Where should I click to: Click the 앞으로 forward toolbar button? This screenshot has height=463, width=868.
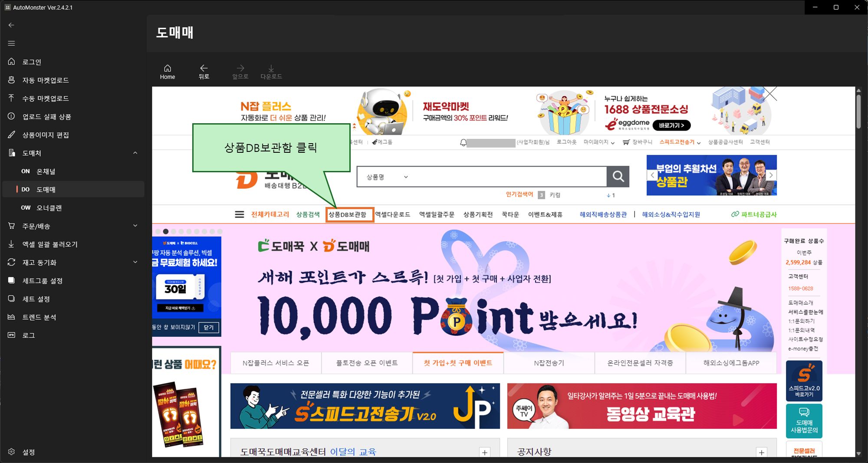click(240, 72)
